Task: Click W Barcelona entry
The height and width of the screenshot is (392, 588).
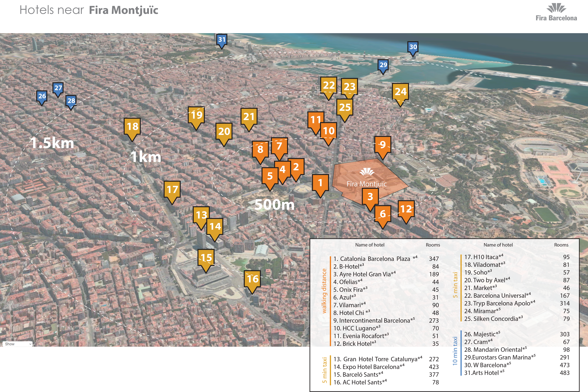Action: tap(517, 365)
